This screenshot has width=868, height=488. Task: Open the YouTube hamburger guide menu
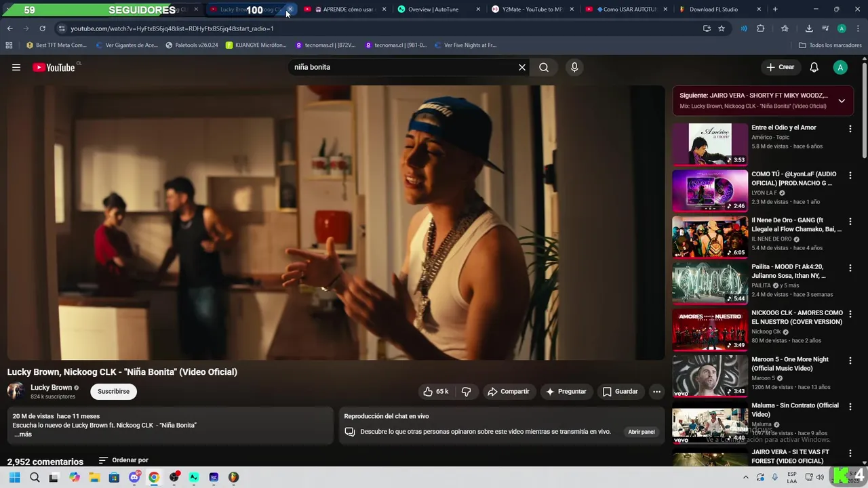tap(16, 67)
